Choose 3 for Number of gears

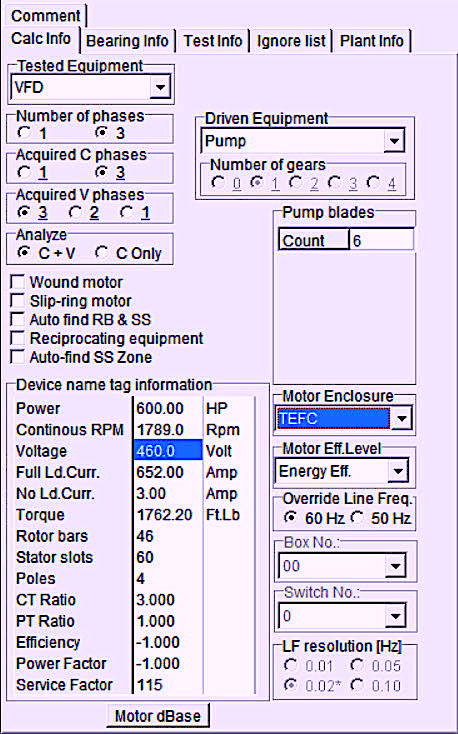tap(334, 182)
